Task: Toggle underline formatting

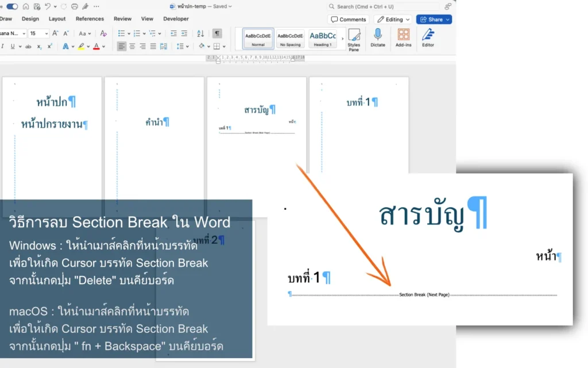Action: pos(13,46)
